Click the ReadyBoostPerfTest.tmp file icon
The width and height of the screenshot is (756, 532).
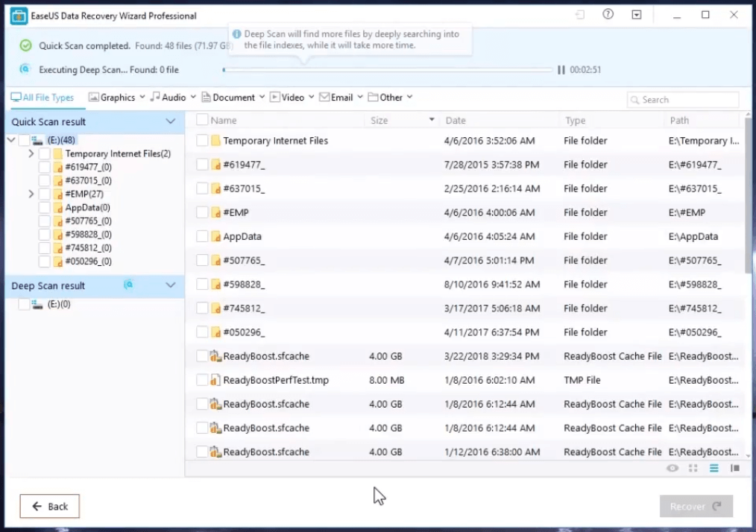(x=215, y=380)
